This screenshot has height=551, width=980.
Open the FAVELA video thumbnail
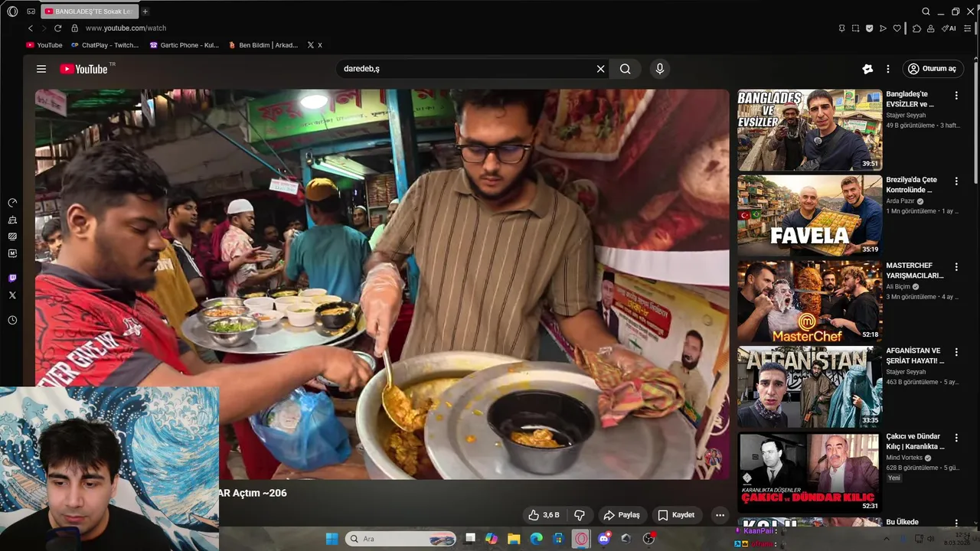(809, 216)
